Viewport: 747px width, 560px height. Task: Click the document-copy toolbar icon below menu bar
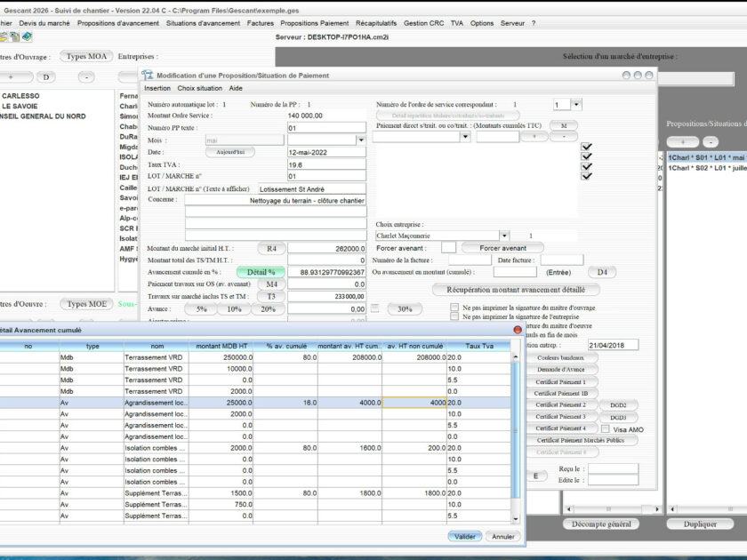click(x=15, y=36)
